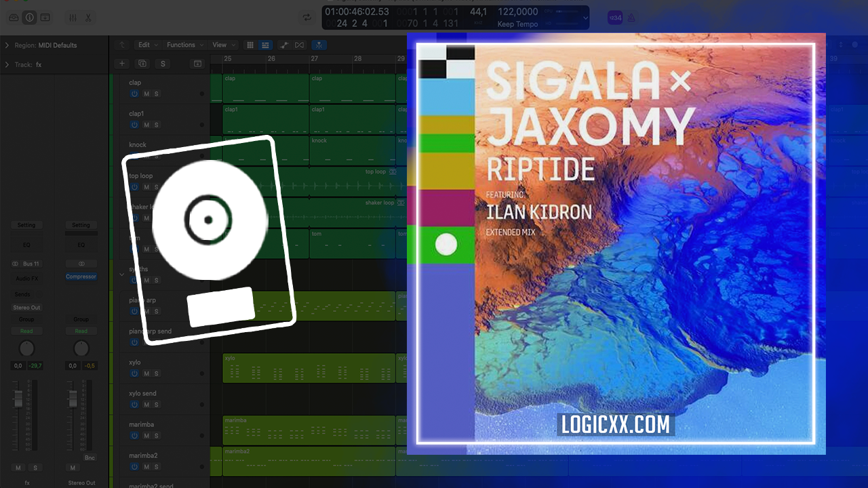Viewport: 868px width, 488px height.
Task: Click the global Solo S button
Action: pos(162,64)
